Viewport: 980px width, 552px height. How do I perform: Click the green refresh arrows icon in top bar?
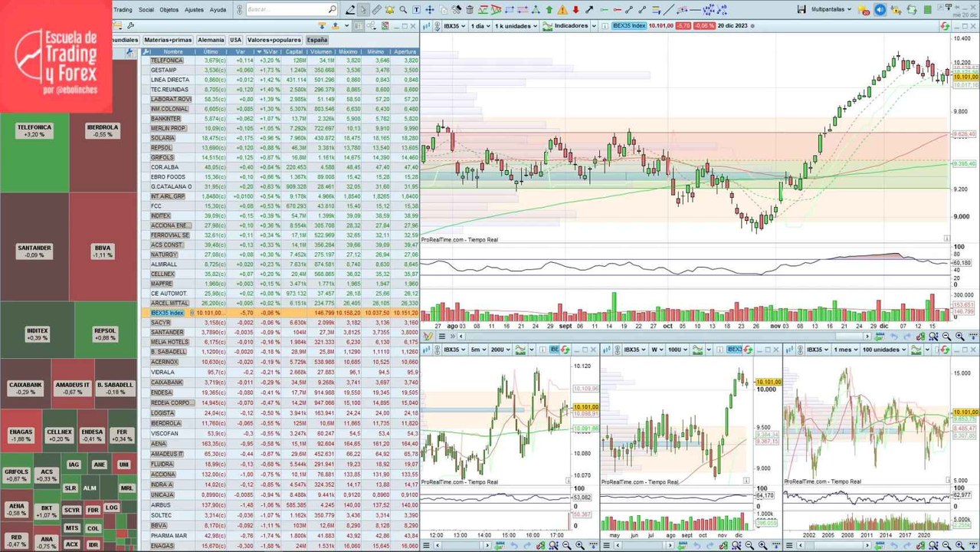coord(912,10)
